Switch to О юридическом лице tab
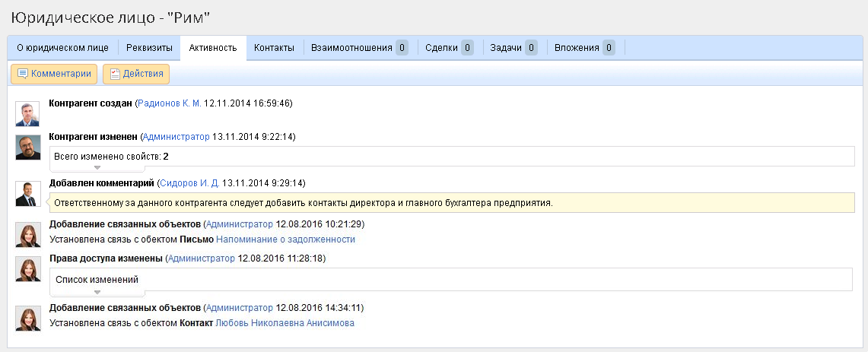868x352 pixels. click(x=62, y=48)
